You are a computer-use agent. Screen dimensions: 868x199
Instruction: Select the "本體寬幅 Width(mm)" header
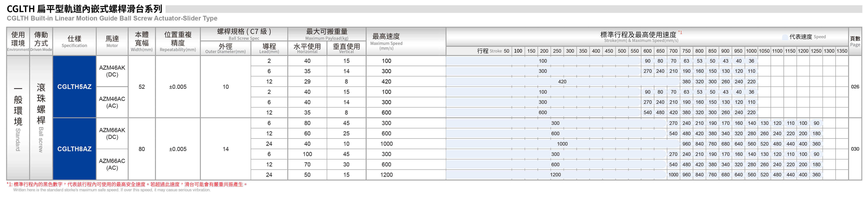[x=142, y=41]
